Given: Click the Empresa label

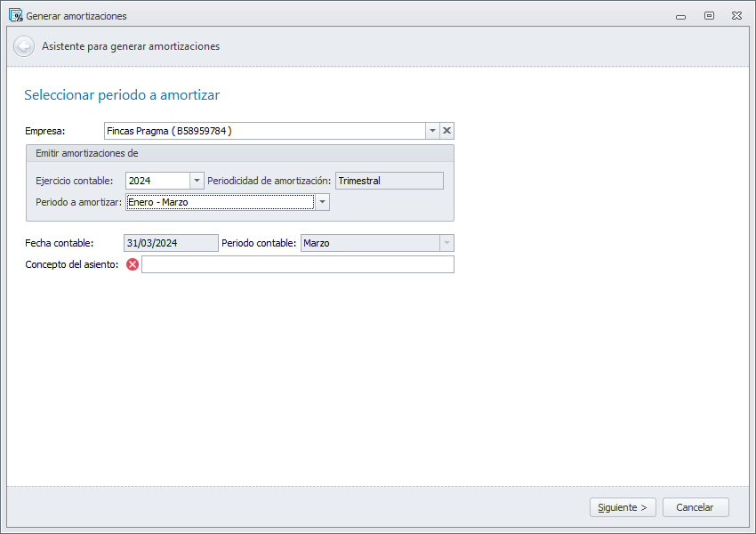Looking at the screenshot, I should (x=44, y=131).
